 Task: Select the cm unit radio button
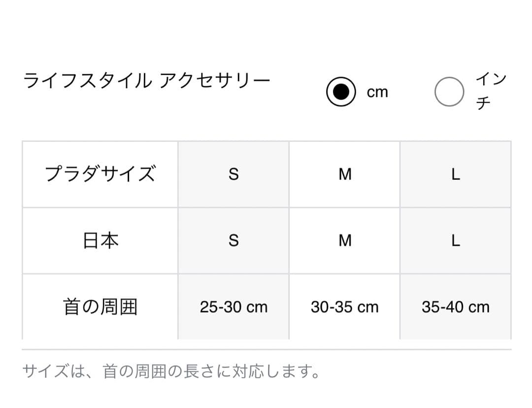tap(341, 92)
